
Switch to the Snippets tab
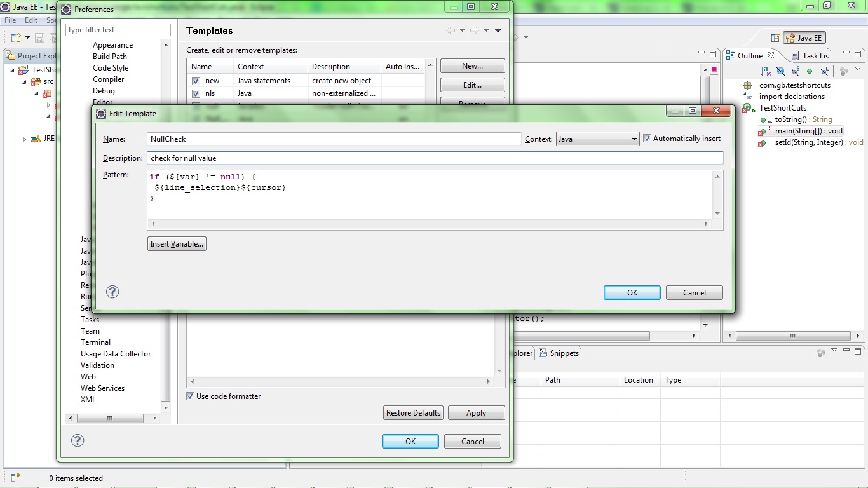click(x=559, y=353)
